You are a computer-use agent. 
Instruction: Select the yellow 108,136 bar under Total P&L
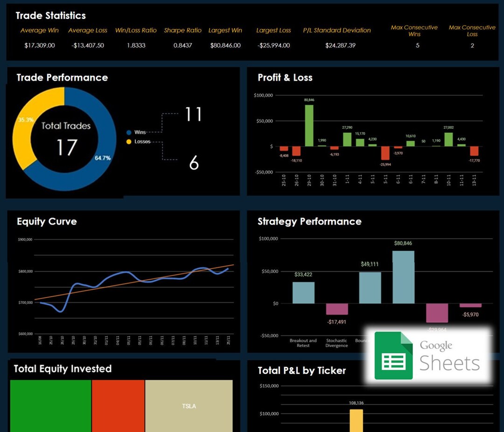pos(356,420)
